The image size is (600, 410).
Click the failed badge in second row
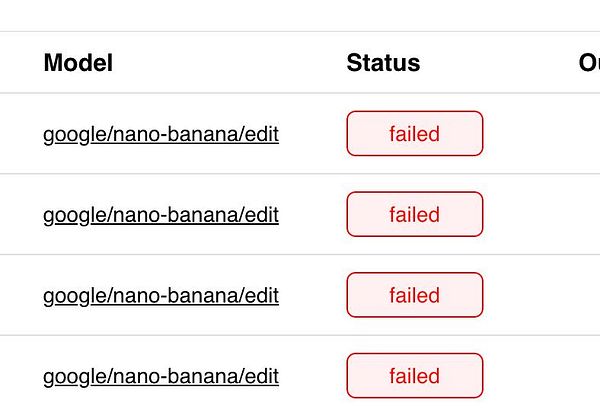(x=414, y=215)
